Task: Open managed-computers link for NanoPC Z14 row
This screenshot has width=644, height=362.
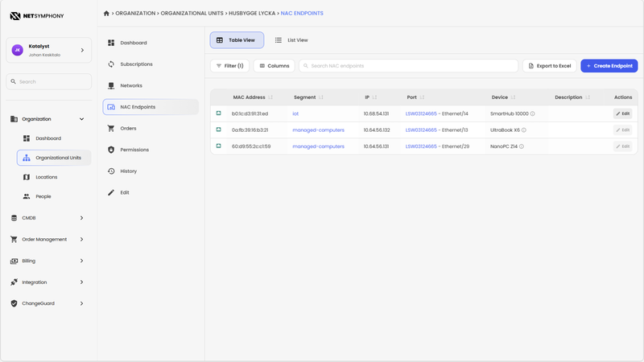Action: point(318,146)
